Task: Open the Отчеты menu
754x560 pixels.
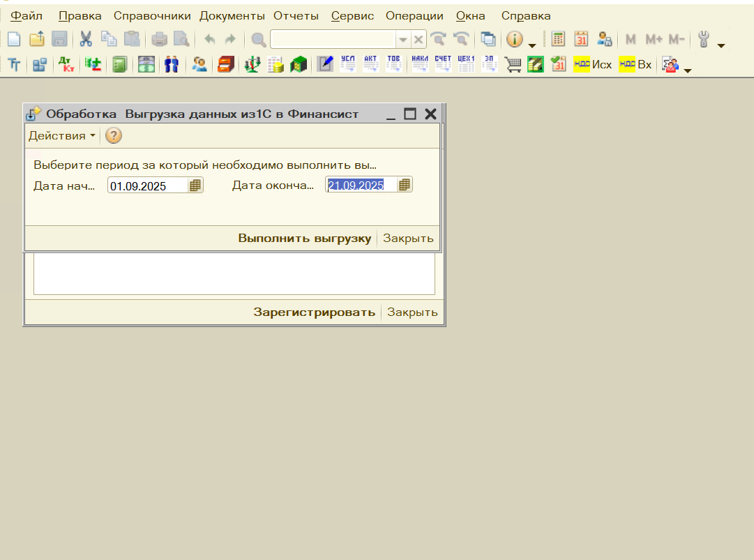Action: point(296,15)
